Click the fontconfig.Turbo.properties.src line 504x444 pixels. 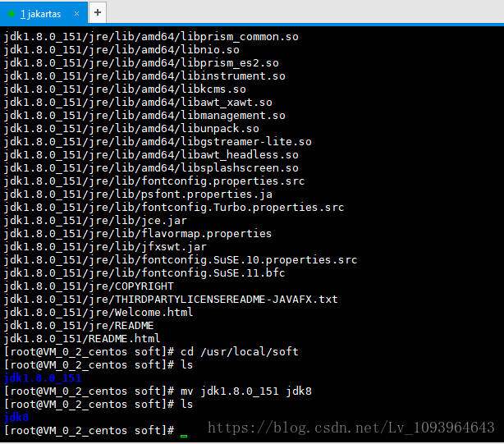coord(174,208)
